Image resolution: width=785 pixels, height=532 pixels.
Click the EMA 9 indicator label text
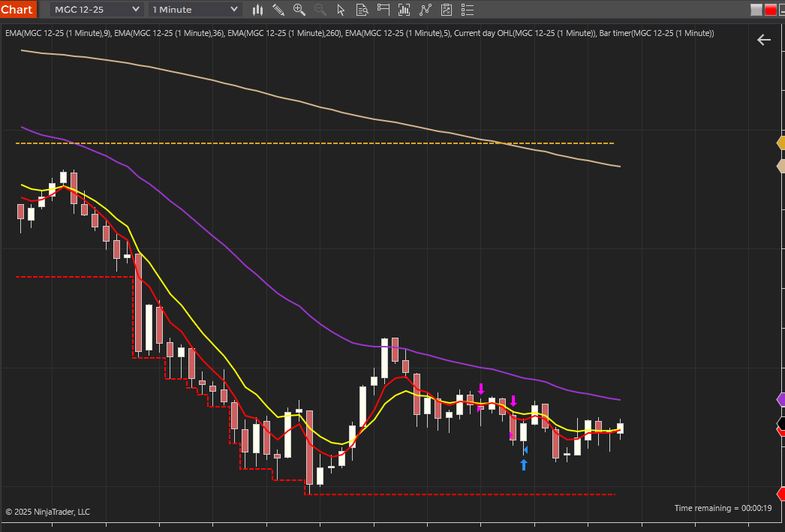pyautogui.click(x=58, y=33)
